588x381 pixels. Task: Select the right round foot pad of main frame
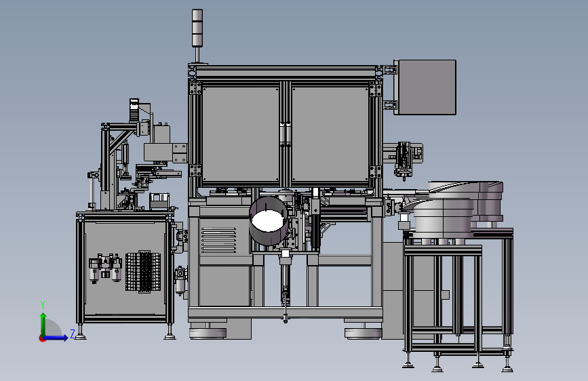click(x=363, y=333)
